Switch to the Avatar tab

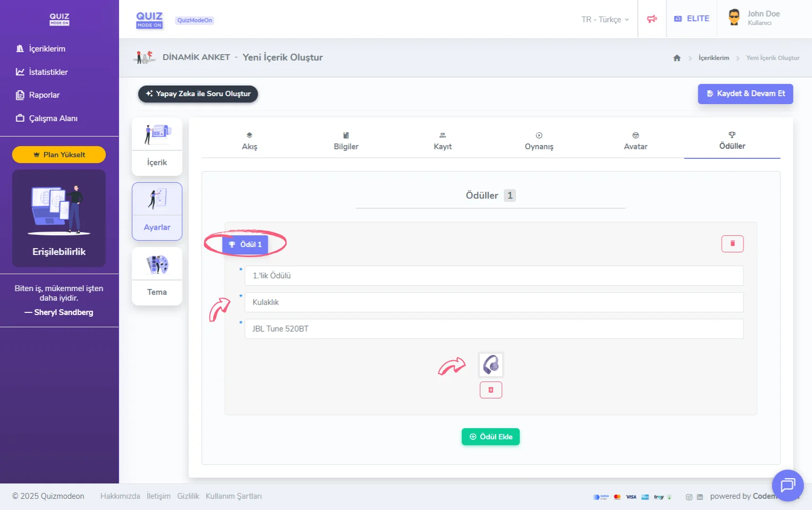coord(635,141)
